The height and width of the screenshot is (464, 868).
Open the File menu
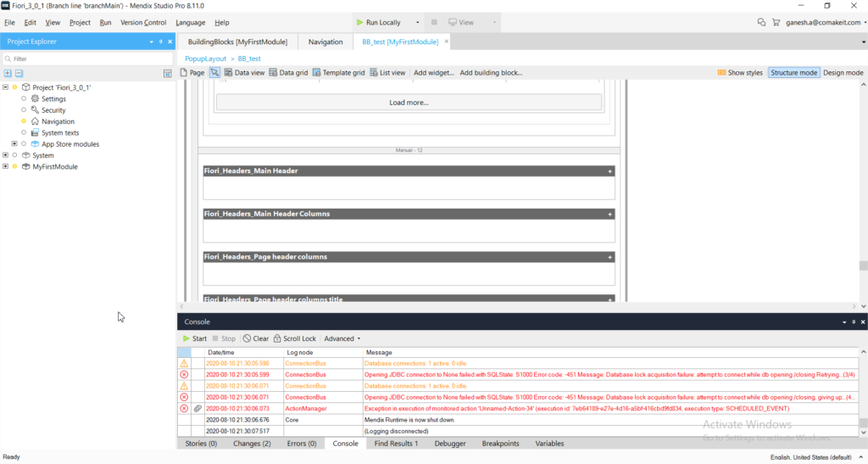point(9,23)
